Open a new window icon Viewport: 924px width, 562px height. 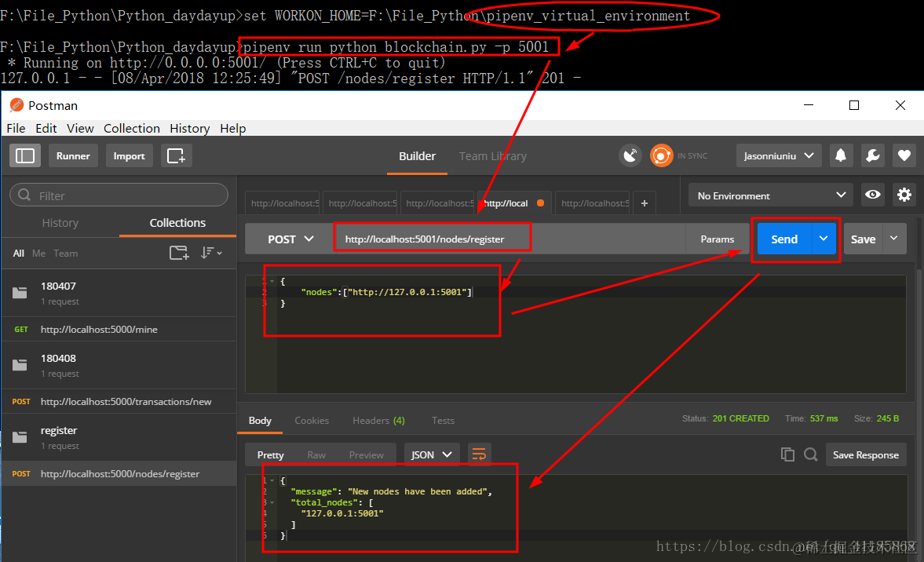[176, 156]
